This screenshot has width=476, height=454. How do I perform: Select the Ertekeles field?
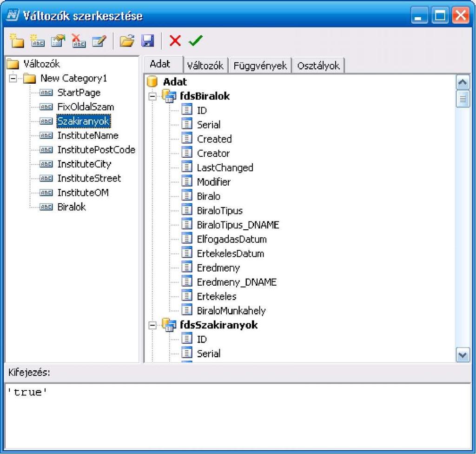click(x=217, y=296)
